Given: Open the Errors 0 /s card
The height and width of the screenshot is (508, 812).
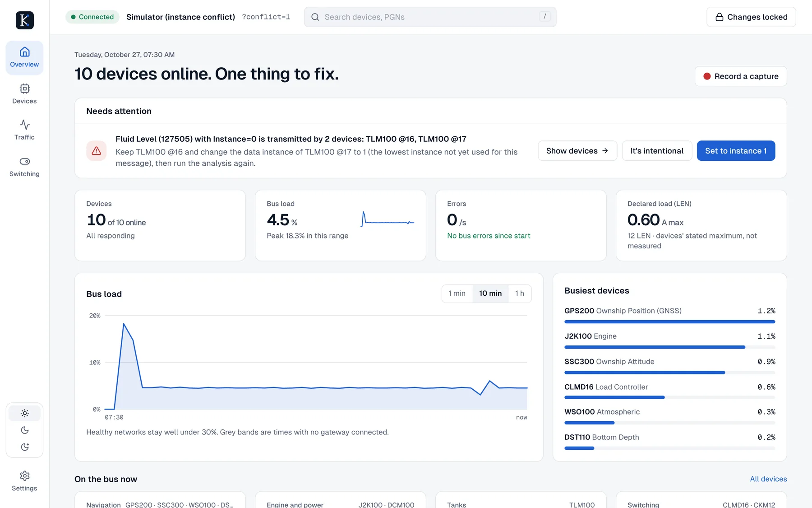Looking at the screenshot, I should (x=521, y=225).
